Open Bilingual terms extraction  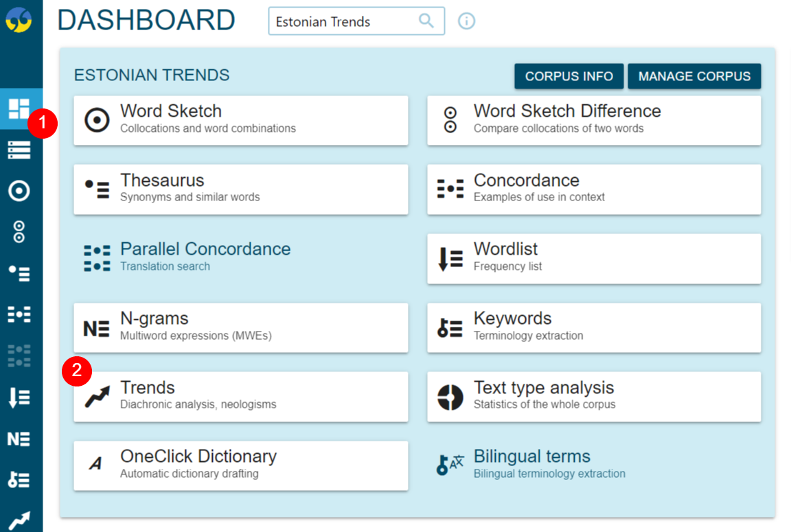click(x=593, y=464)
